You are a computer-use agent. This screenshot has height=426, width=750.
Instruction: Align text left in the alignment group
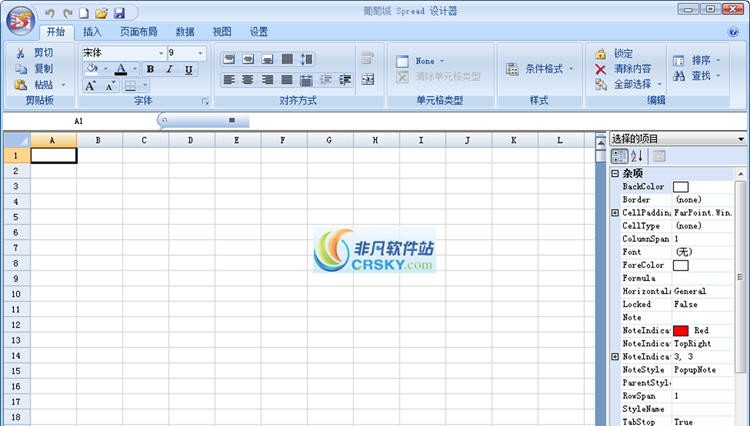[229, 79]
